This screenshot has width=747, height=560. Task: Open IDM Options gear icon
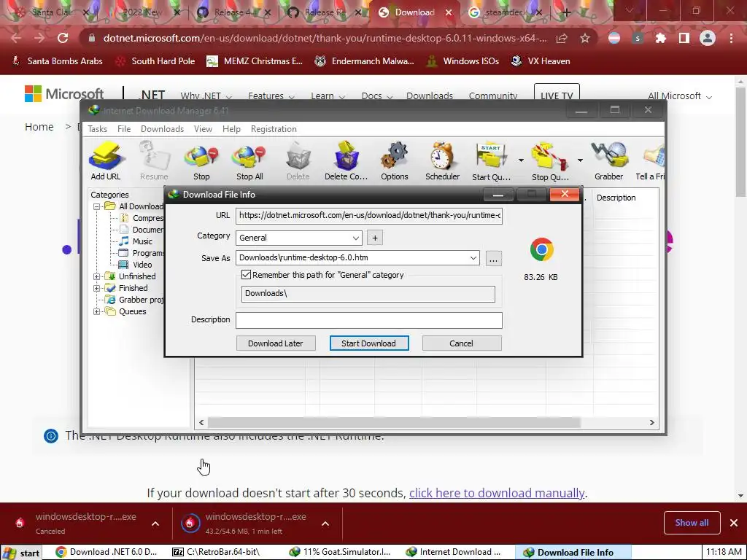394,161
